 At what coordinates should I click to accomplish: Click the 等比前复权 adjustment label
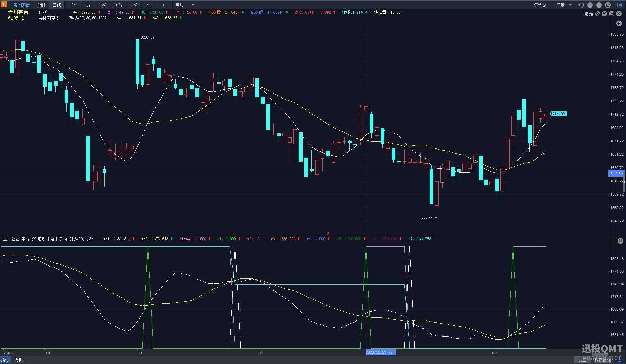point(49,18)
